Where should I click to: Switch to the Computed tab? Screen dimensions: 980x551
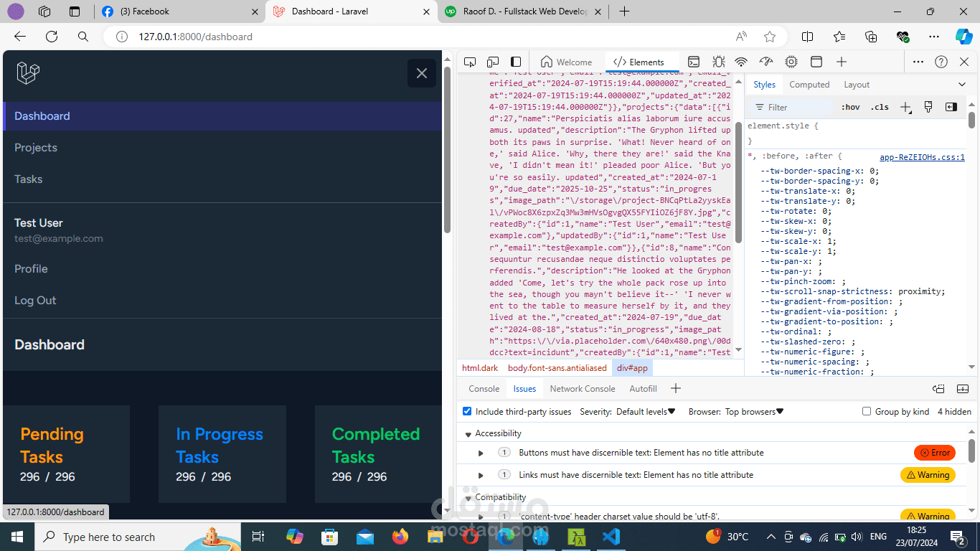click(809, 85)
